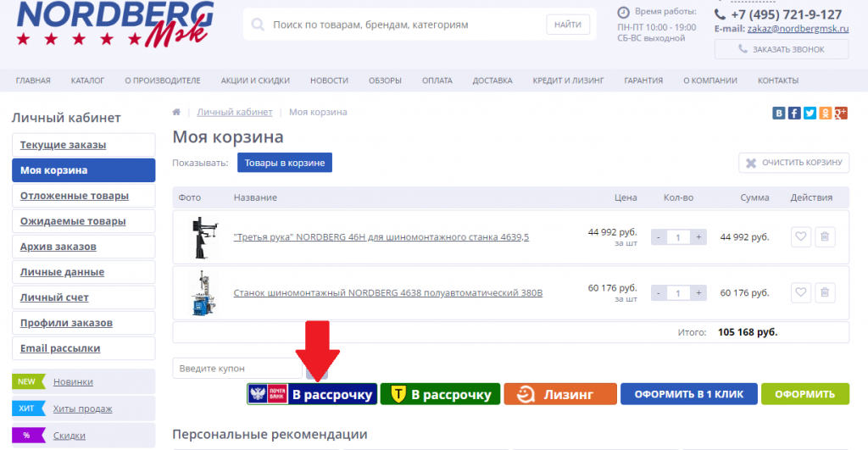868x450 pixels.
Task: Choose Почта Банк В рассрочку button
Action: [x=312, y=394]
